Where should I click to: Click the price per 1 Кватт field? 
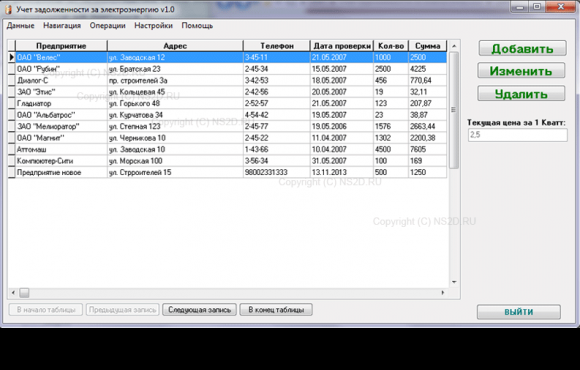click(x=517, y=135)
